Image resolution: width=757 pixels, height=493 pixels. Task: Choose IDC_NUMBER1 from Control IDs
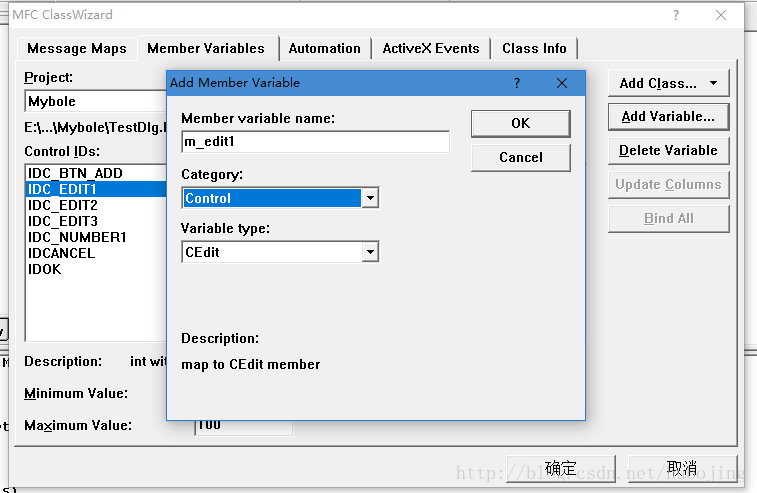tap(77, 237)
